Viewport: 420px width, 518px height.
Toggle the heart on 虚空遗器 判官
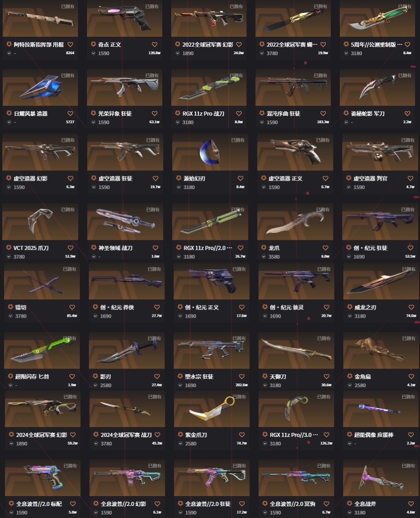411,178
